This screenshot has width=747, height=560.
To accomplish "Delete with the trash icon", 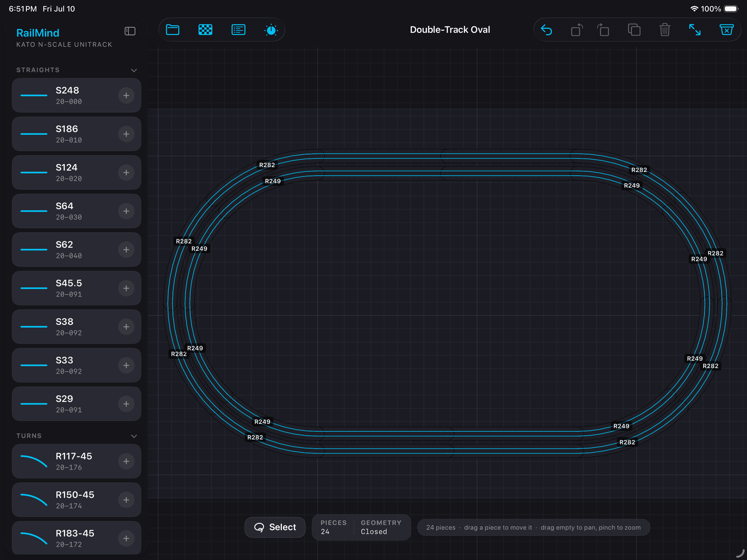I will click(665, 30).
